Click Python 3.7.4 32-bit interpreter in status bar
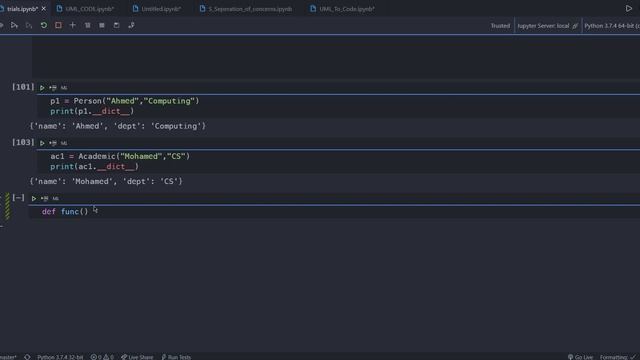Image resolution: width=640 pixels, height=360 pixels. point(60,357)
